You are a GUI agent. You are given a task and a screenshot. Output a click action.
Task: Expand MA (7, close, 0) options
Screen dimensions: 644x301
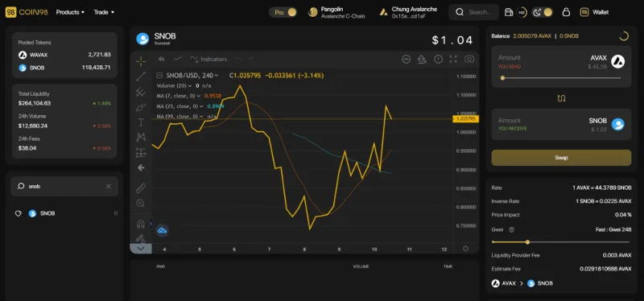pos(198,96)
